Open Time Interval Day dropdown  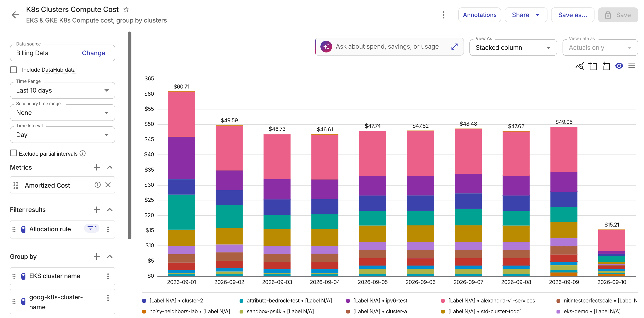click(x=63, y=135)
